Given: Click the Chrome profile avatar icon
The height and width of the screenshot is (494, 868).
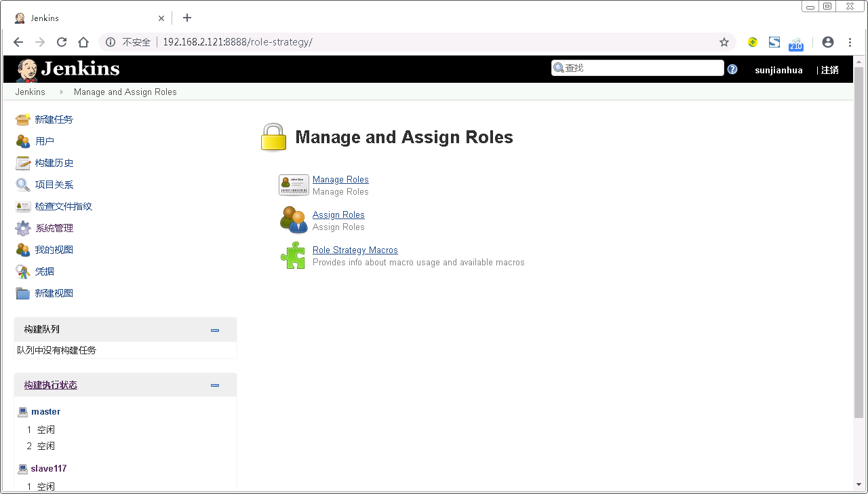Looking at the screenshot, I should tap(827, 42).
